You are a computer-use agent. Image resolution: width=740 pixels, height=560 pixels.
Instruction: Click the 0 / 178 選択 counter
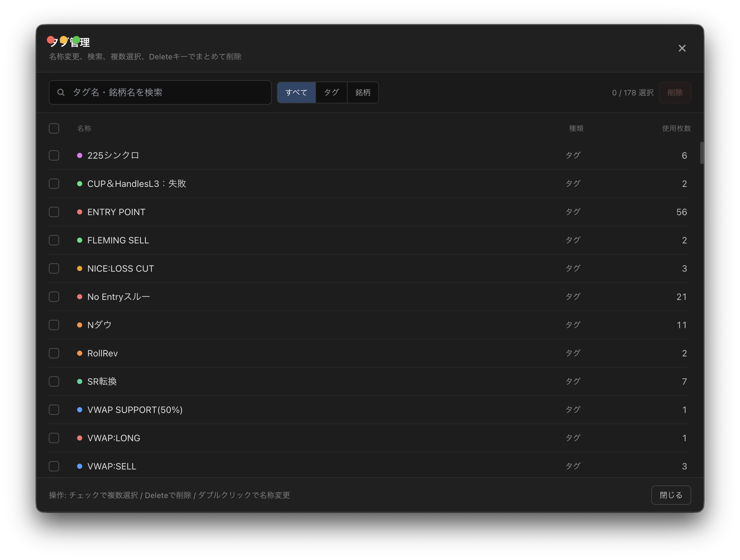coord(633,92)
